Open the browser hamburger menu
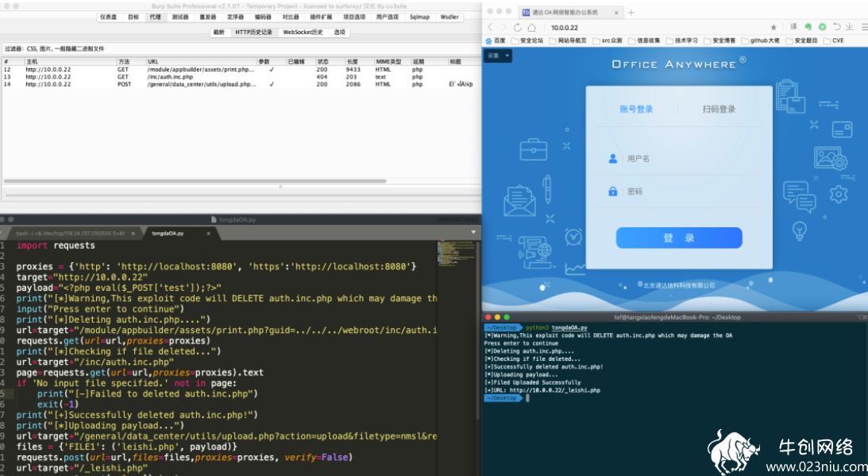 click(x=864, y=26)
